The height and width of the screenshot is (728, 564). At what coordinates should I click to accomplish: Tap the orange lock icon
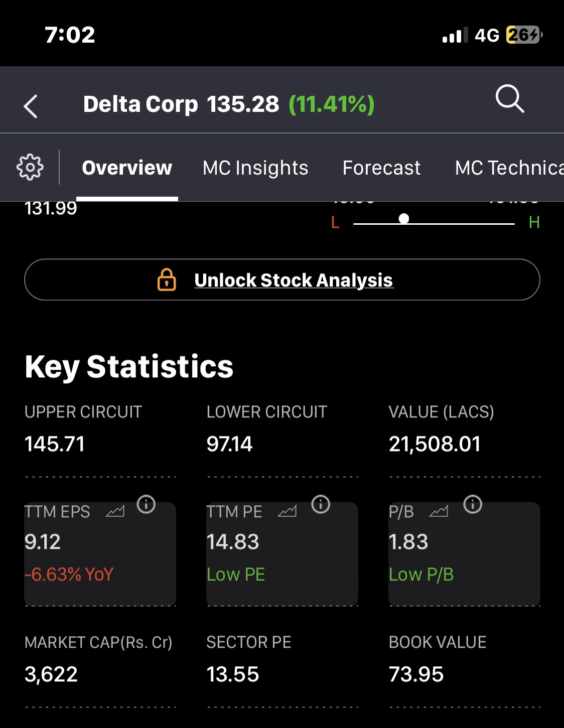(x=167, y=279)
